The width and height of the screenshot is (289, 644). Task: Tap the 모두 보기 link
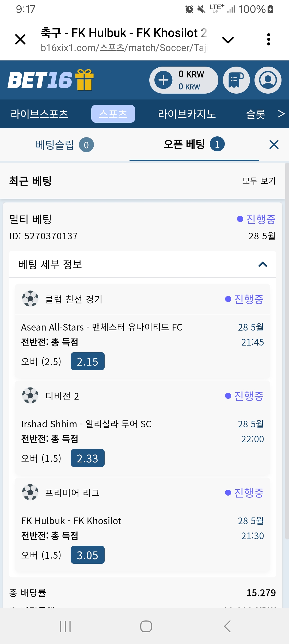[259, 181]
